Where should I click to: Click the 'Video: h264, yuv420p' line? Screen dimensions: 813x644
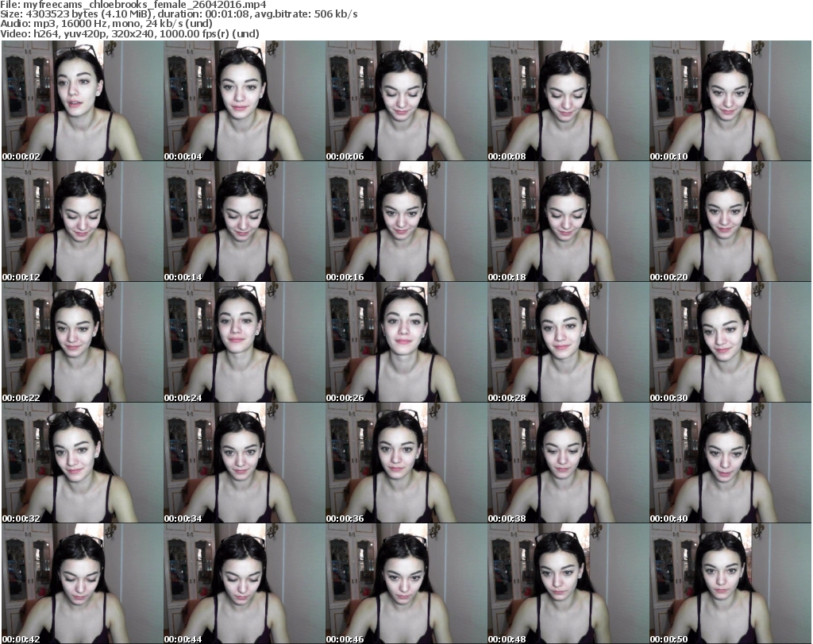(129, 33)
